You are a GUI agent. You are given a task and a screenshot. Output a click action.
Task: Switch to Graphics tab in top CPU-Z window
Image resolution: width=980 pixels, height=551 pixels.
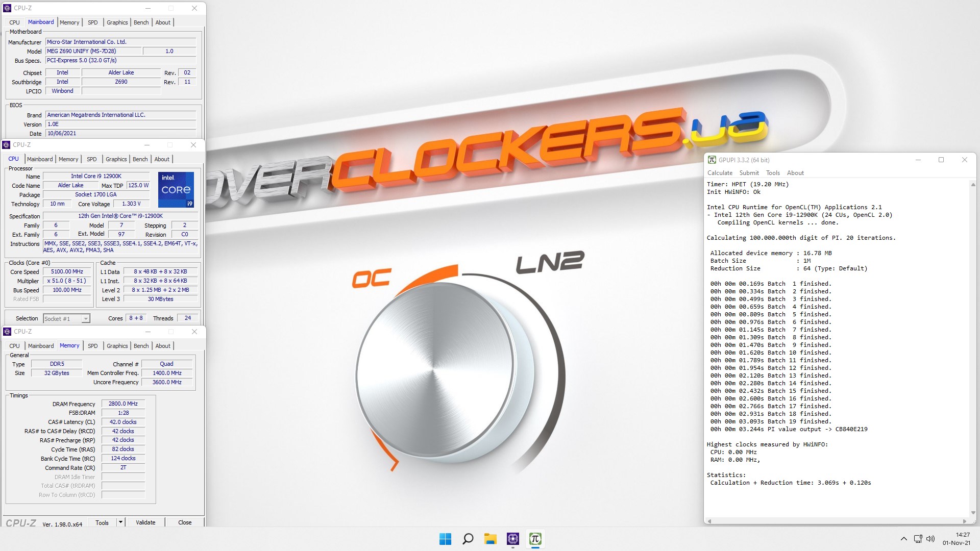pyautogui.click(x=117, y=22)
